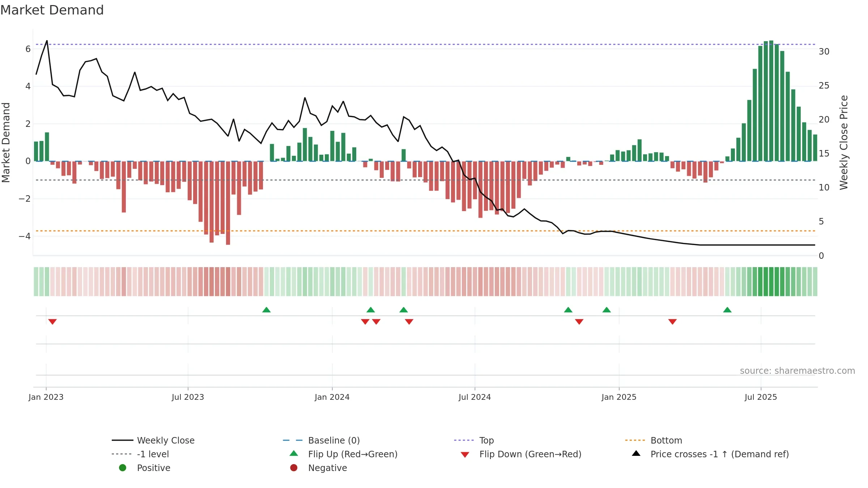Screen dimensions: 868x488
Task: Click the red Flip Down legend triangle
Action: pyautogui.click(x=465, y=455)
